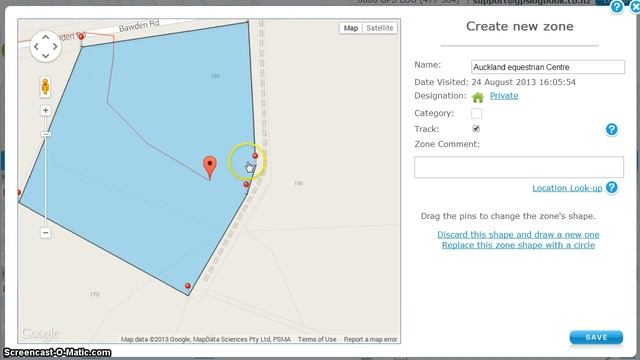Click the Bawden Rd label on map
The height and width of the screenshot is (360, 640).
139,26
